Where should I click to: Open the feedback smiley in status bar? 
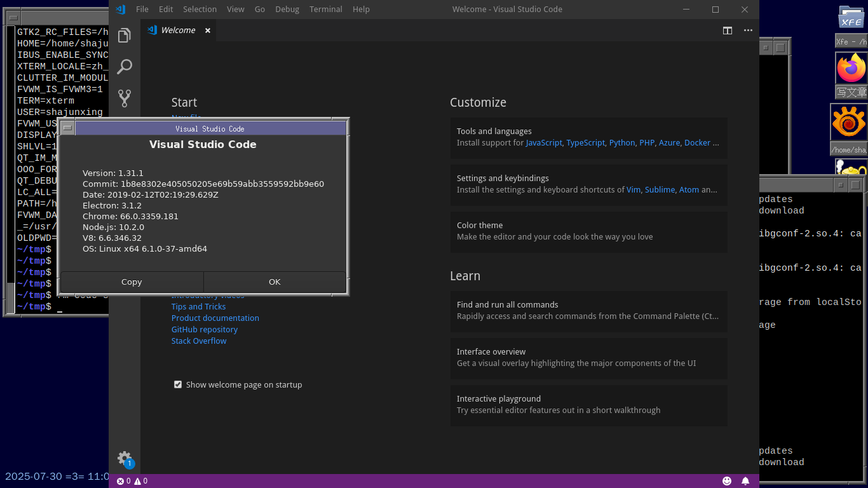tap(727, 481)
